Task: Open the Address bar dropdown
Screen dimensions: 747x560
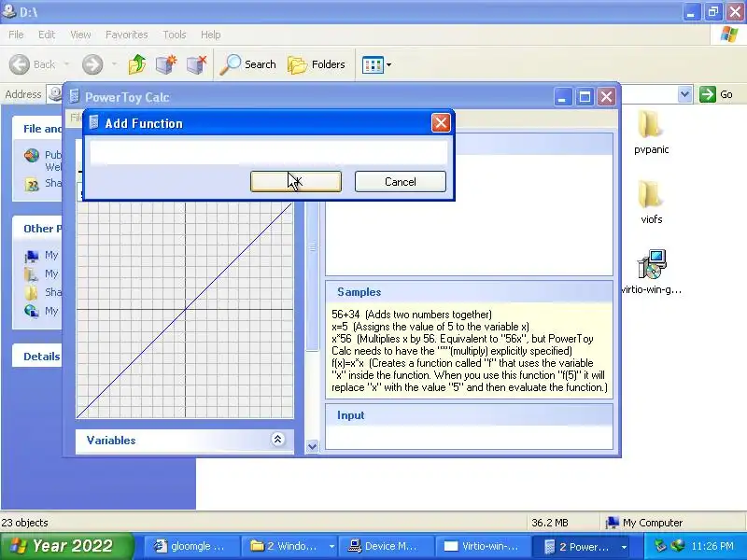Action: coord(684,94)
